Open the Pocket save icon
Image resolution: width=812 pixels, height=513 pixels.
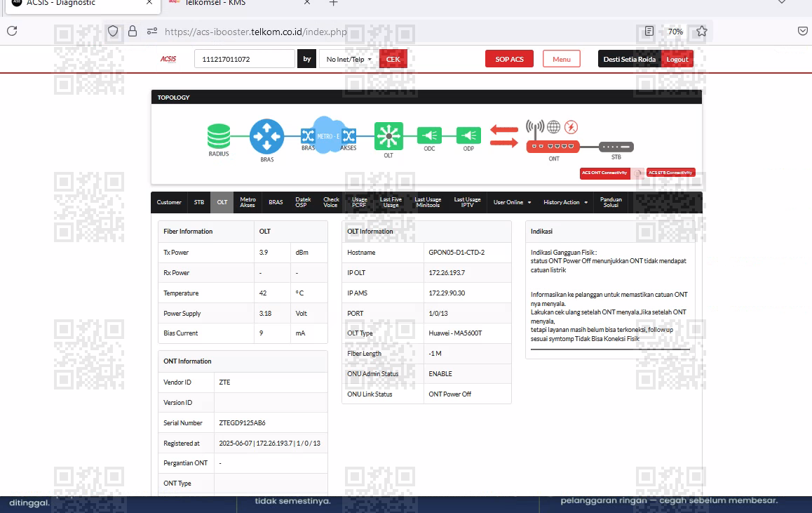(803, 31)
